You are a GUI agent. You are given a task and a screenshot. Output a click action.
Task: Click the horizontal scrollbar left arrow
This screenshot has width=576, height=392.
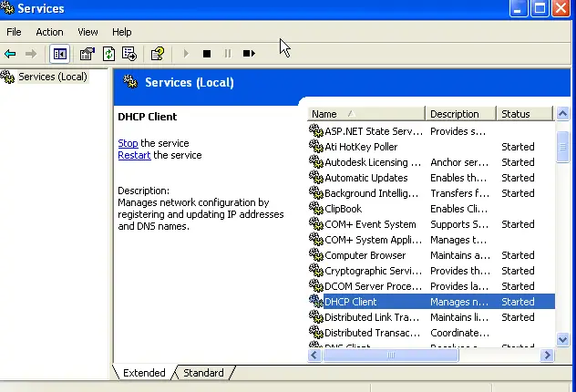click(x=314, y=355)
